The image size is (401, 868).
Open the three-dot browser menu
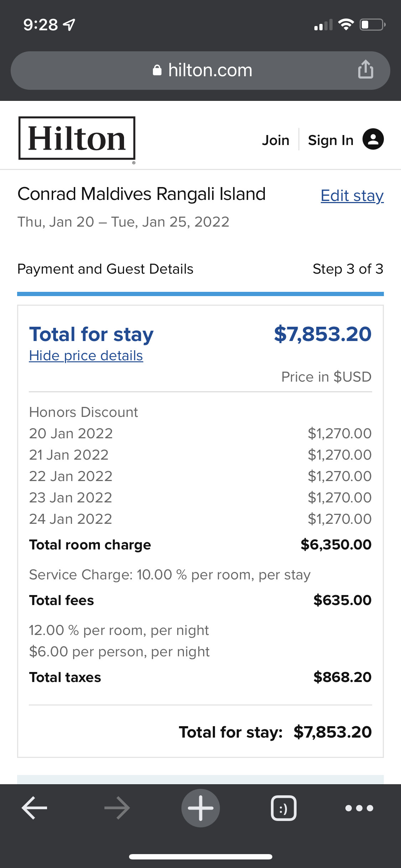359,808
